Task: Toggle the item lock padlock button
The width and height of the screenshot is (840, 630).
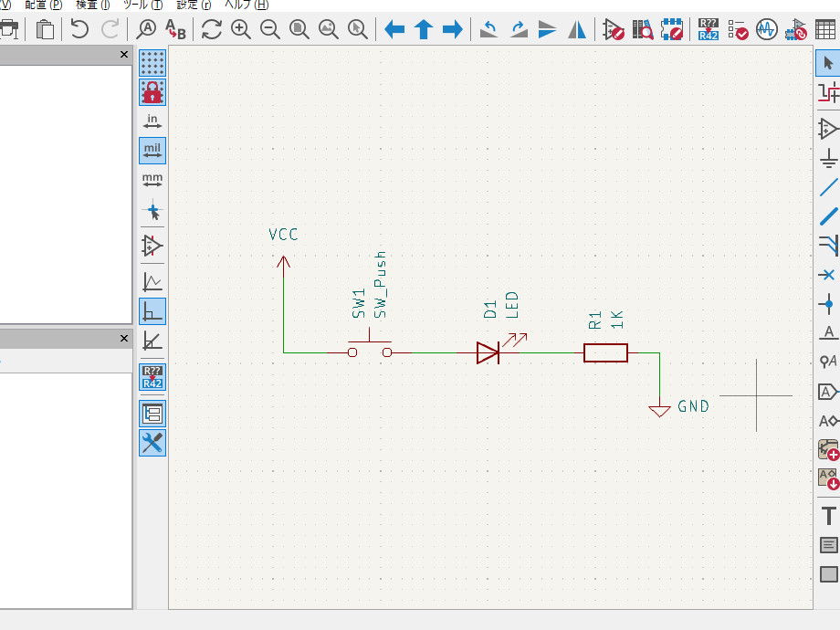Action: (x=152, y=92)
